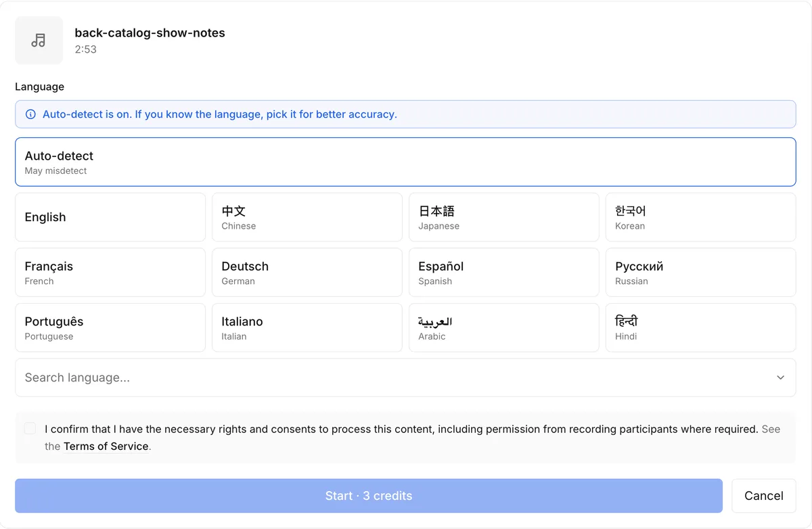Choose Chinese as the language

[x=307, y=217]
